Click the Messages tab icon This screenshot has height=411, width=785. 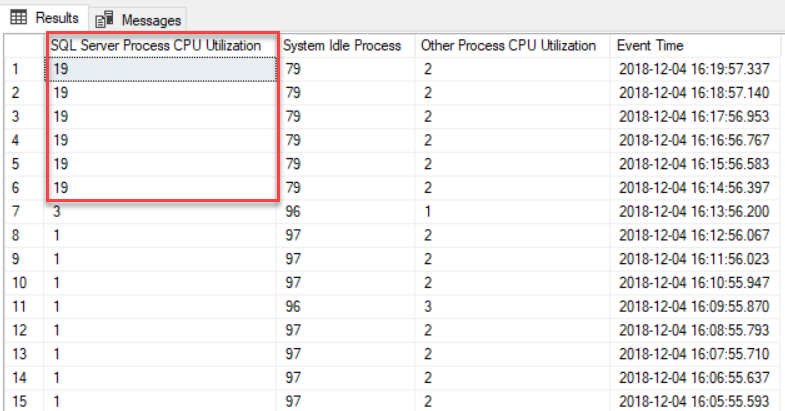(x=105, y=19)
